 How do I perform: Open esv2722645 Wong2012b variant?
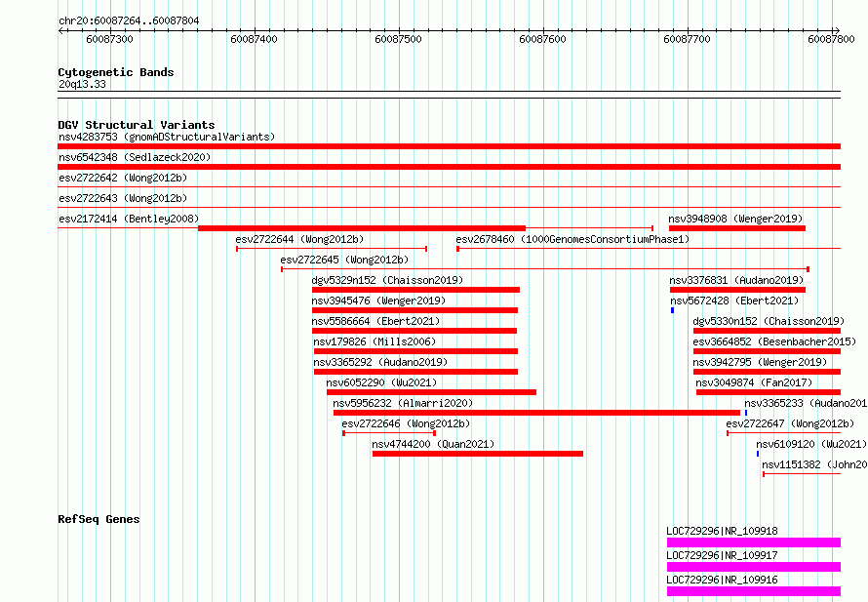344,260
